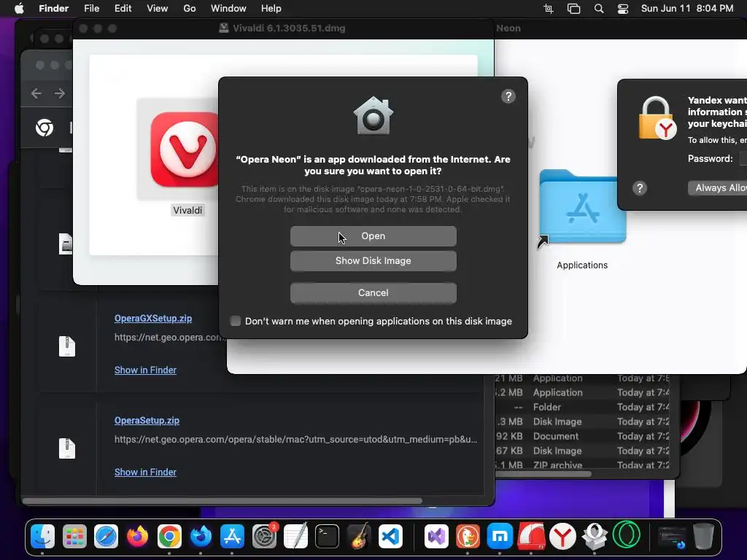Click the ZIP archive row in the Finder list
The height and width of the screenshot is (560, 747).
(582, 465)
